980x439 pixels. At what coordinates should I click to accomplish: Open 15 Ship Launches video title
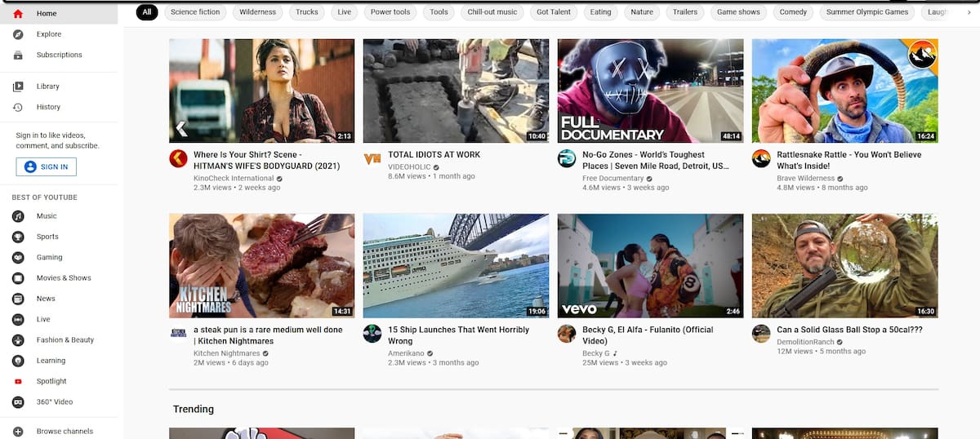[x=458, y=335]
